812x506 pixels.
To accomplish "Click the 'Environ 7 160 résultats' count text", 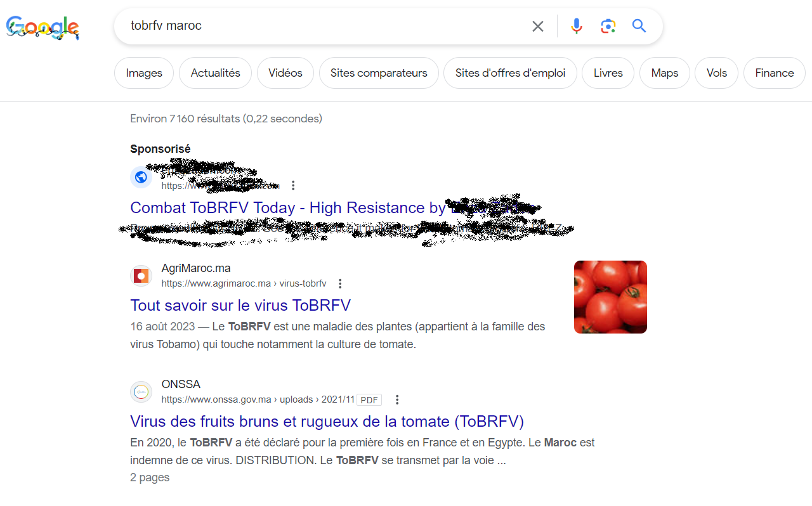I will click(x=226, y=119).
